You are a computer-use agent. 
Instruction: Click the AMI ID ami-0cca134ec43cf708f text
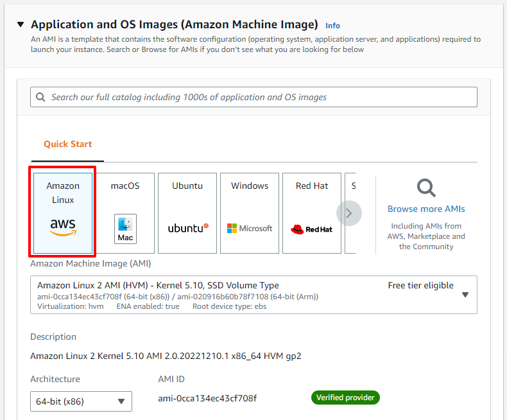207,398
